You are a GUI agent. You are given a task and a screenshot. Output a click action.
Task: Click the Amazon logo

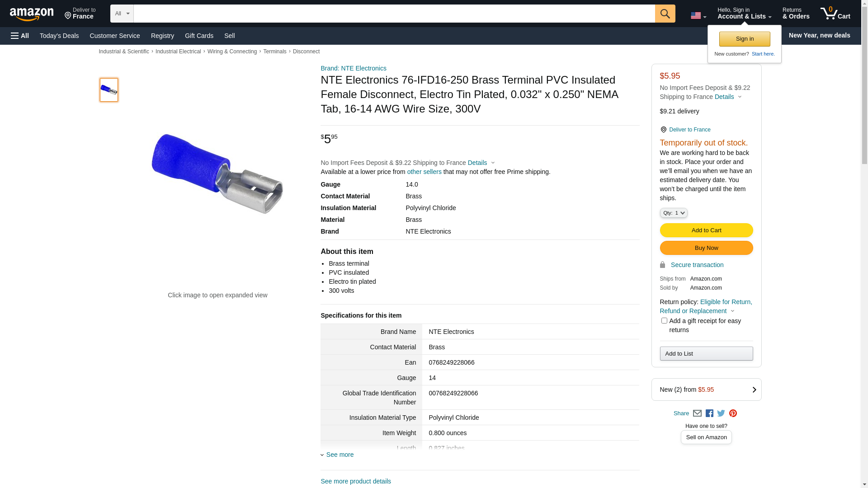32,14
